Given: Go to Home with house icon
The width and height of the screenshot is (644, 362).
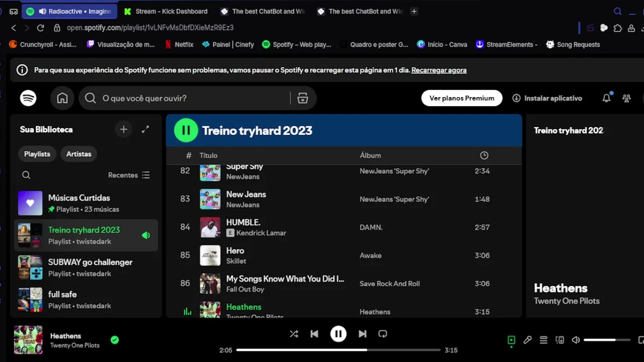Looking at the screenshot, I should (x=62, y=98).
